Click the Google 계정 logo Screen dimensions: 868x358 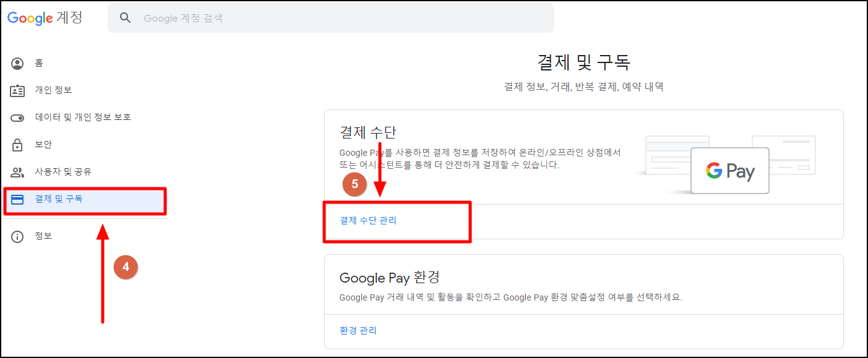[45, 17]
